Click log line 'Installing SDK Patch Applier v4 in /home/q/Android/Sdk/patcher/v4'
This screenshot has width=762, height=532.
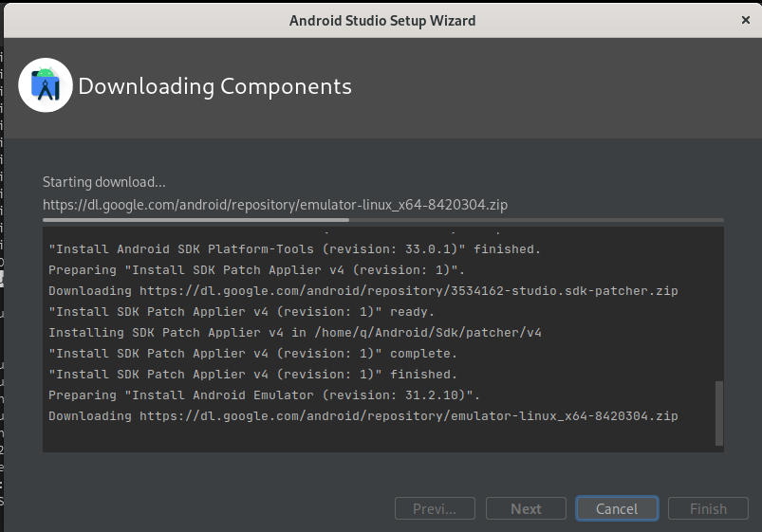click(294, 333)
